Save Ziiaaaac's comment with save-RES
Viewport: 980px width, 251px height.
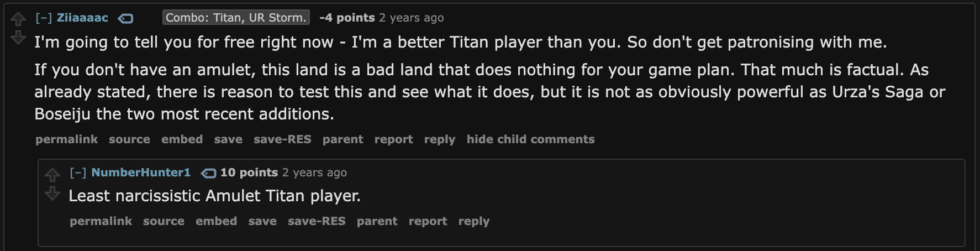pos(282,139)
